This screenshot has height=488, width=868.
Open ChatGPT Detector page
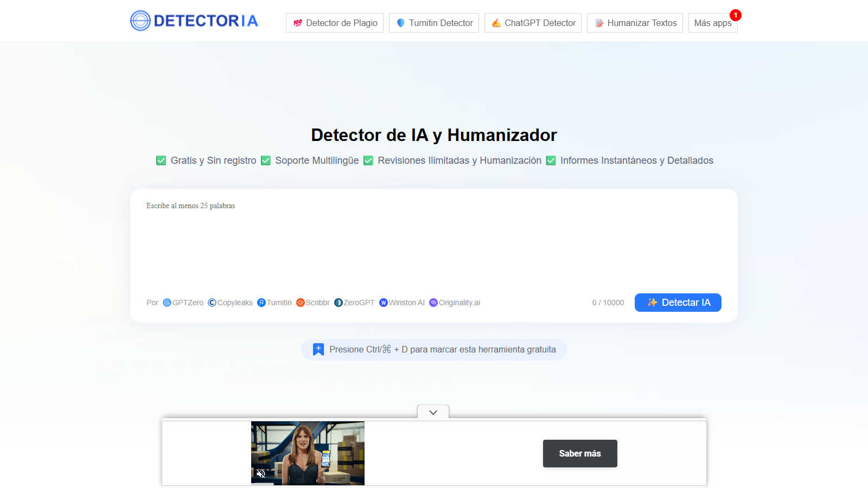[533, 23]
